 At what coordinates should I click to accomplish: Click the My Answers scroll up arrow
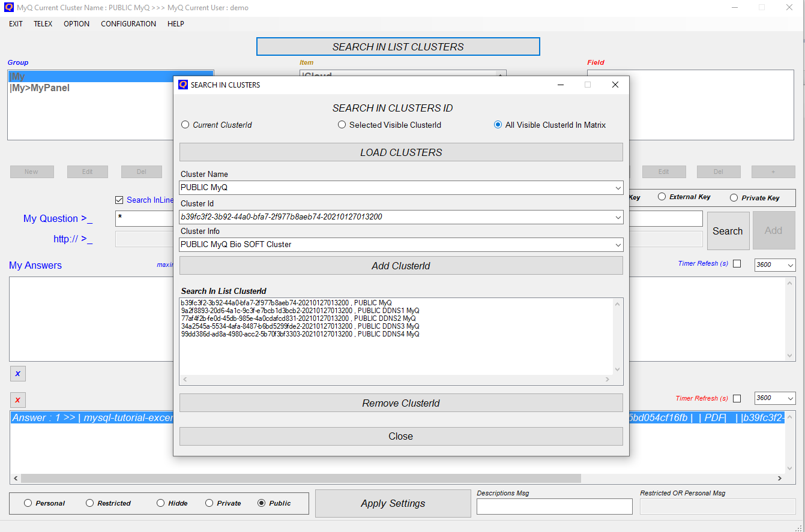tap(790, 283)
